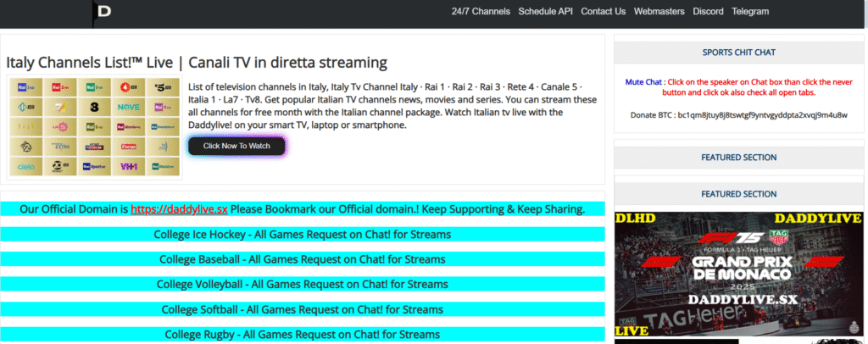Click the Rai 1 HD channel logo
Screen dimensions: 868x344
pyautogui.click(x=26, y=87)
